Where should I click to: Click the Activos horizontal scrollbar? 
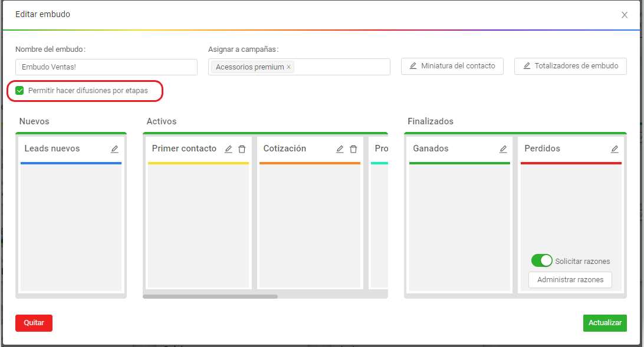211,296
